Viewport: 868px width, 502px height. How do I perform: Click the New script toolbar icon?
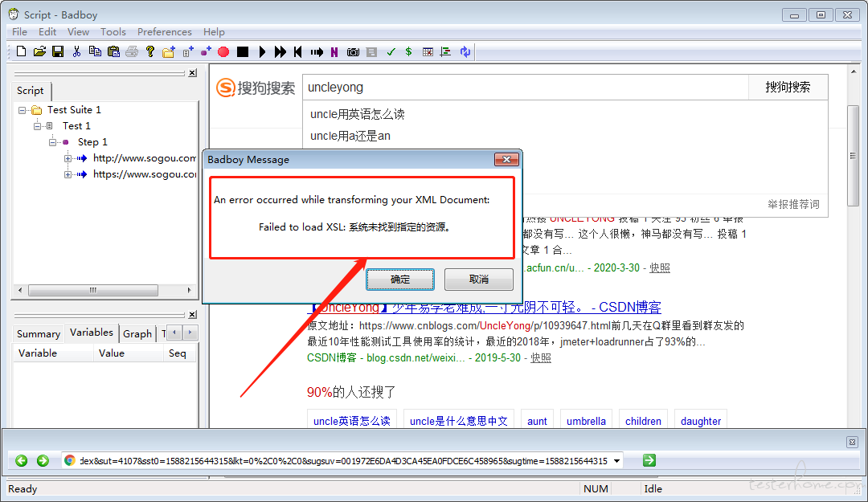coord(21,51)
